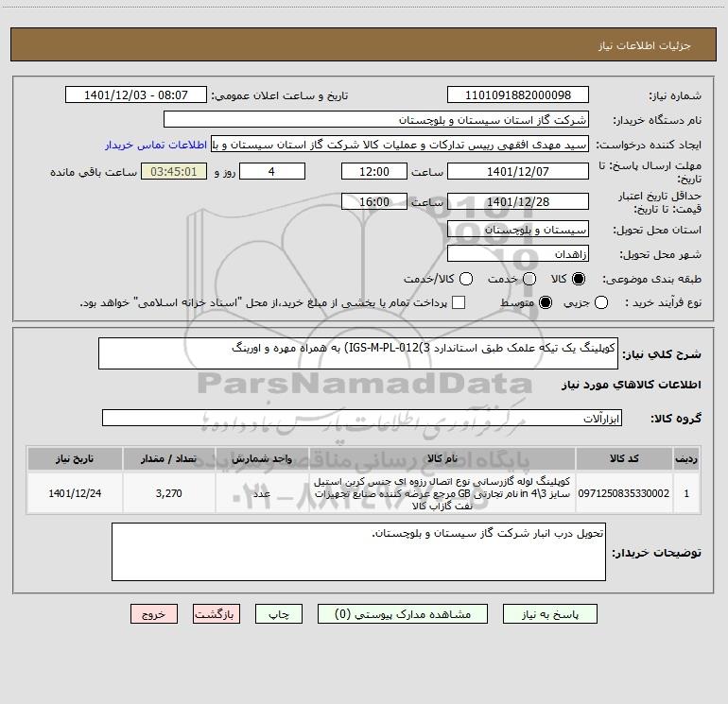
Task: Click product code 0971250835330002 cell
Action: click(624, 493)
